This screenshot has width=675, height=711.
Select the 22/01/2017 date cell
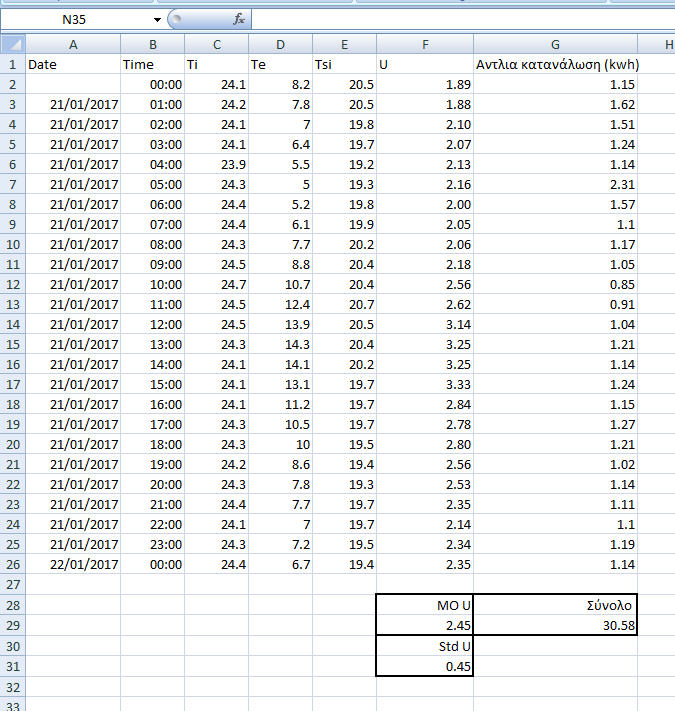pyautogui.click(x=73, y=564)
